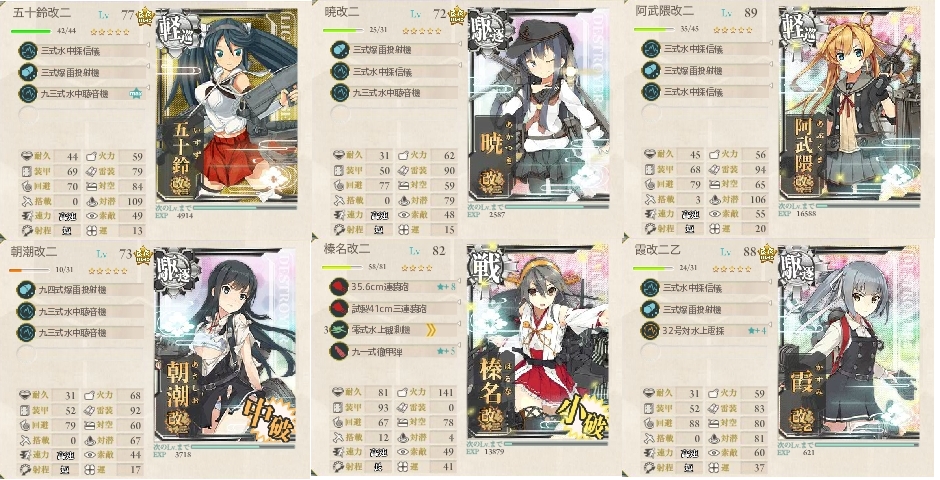Click 霞改二乙's 32号対水上電探 radar icon
The height and width of the screenshot is (480, 940).
pyautogui.click(x=650, y=331)
